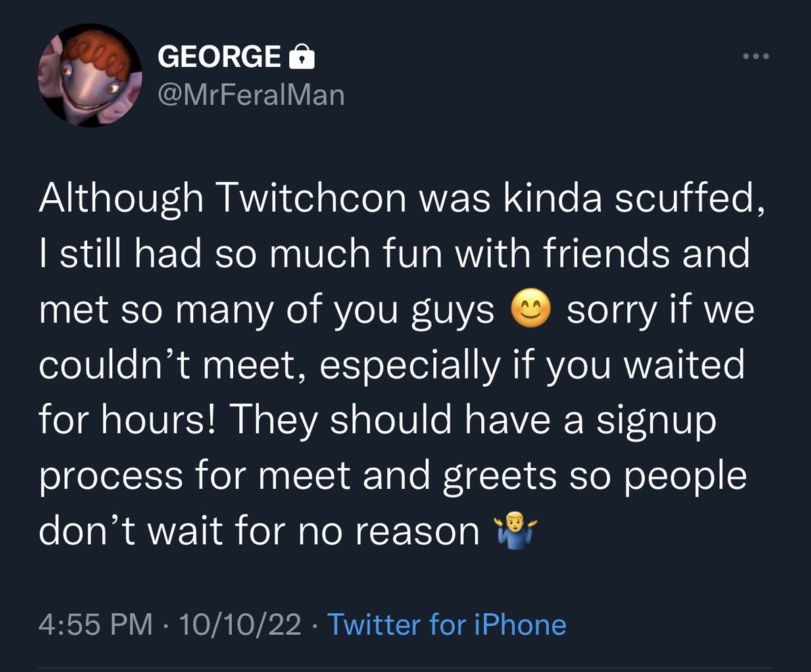Click the padlock protected-account icon
This screenshot has height=672, width=811.
tap(301, 58)
